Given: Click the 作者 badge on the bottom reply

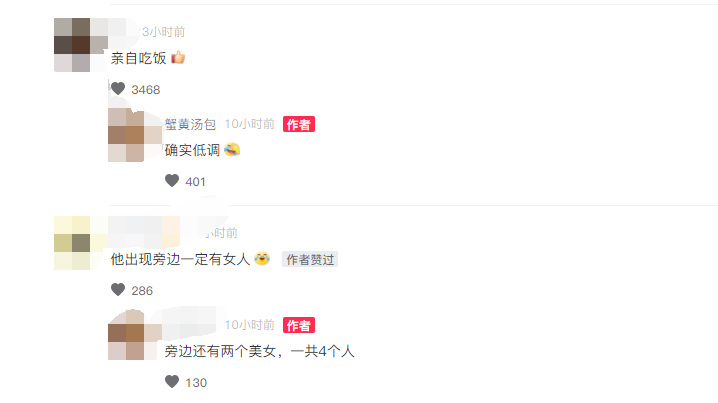Looking at the screenshot, I should 299,325.
